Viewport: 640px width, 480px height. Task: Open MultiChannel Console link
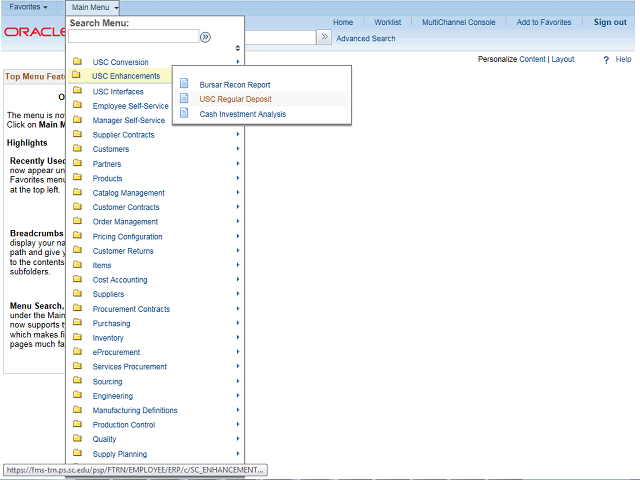tap(458, 22)
